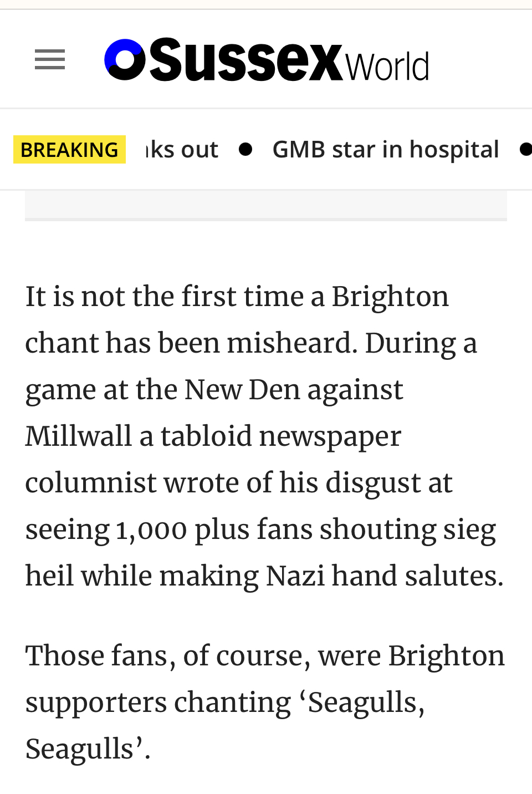Go to homepage via Sussex wordmark
Screen dimensions: 532x794
(246, 59)
